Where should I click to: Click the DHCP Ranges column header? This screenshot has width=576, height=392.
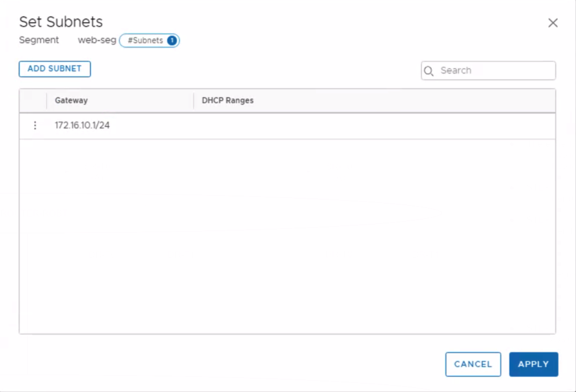click(228, 100)
